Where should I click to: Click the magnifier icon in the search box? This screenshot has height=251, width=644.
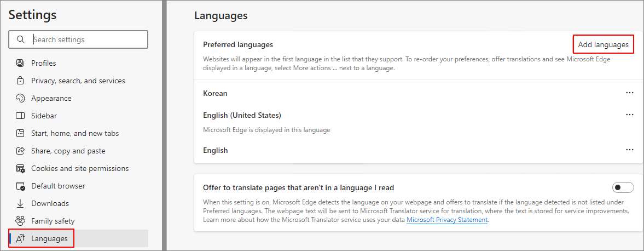21,40
